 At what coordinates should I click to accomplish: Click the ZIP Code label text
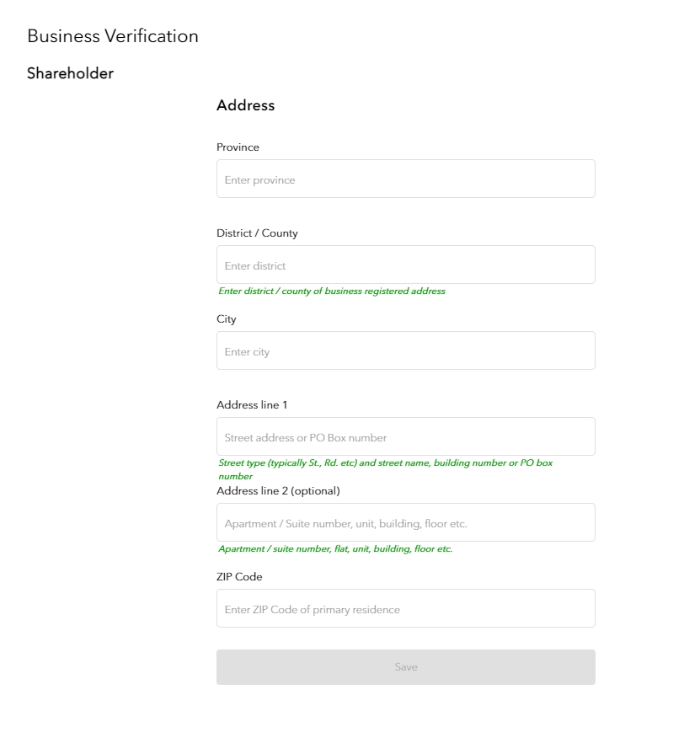click(239, 577)
